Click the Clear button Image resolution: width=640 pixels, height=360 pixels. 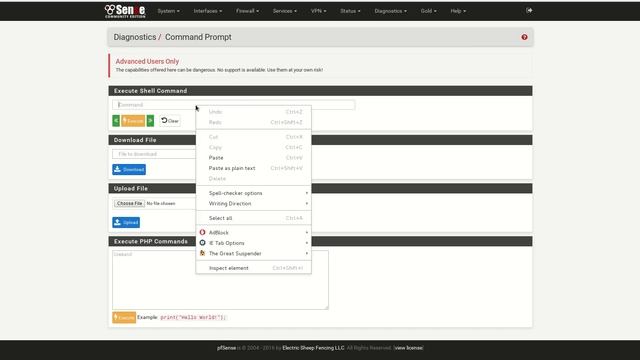170,121
